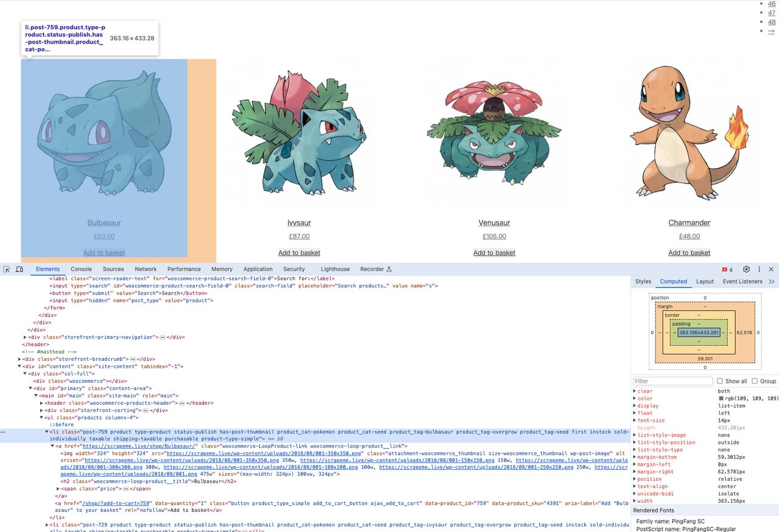Collapse the main id main node

click(x=37, y=396)
